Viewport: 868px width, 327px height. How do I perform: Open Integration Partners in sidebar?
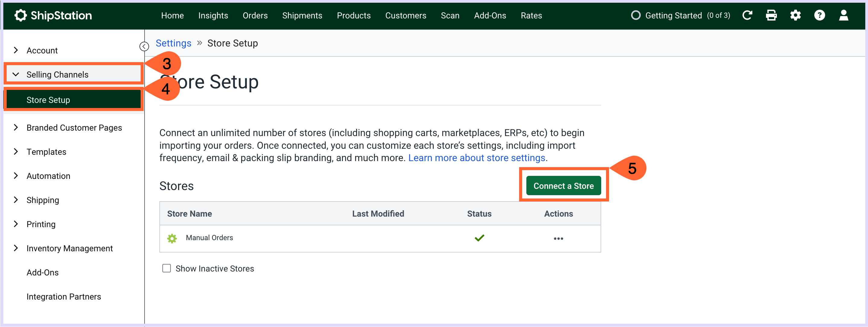[x=64, y=297]
